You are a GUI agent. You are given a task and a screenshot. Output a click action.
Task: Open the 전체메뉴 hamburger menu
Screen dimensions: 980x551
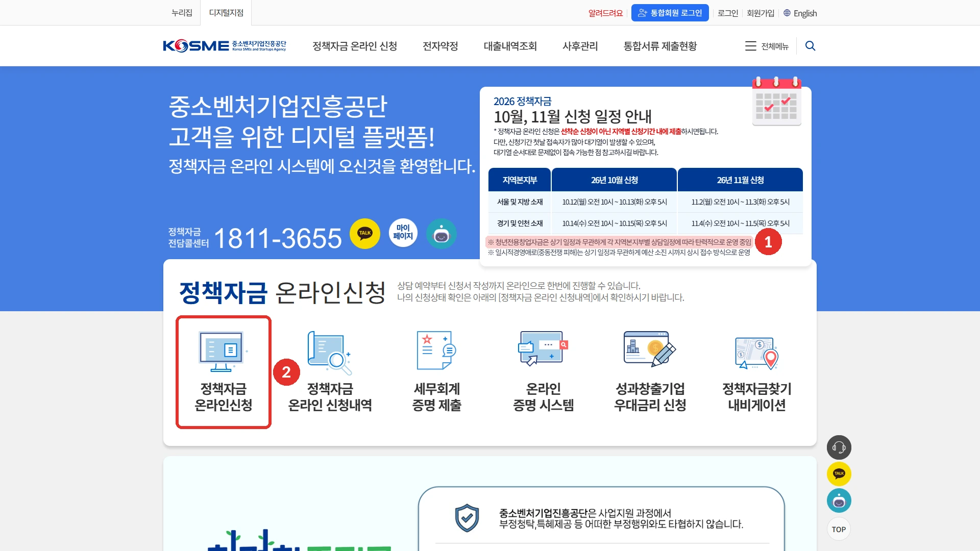[767, 46]
